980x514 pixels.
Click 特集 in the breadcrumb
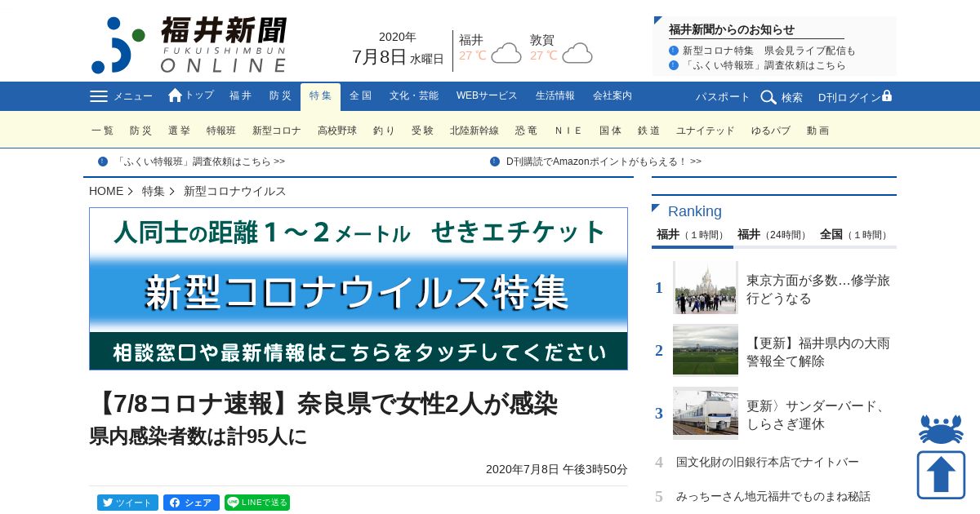point(154,191)
